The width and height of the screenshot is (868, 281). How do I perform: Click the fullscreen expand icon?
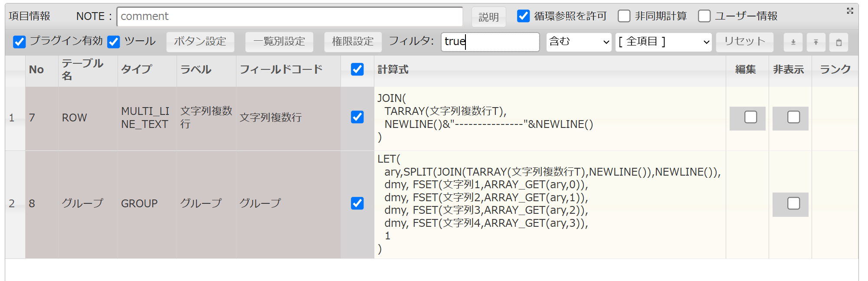pos(850,11)
